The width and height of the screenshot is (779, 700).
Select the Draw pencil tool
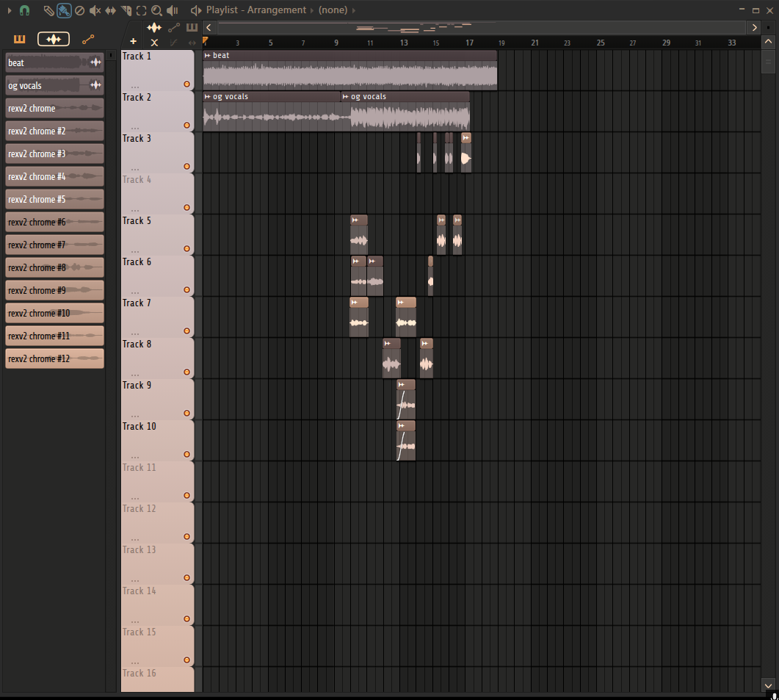48,10
